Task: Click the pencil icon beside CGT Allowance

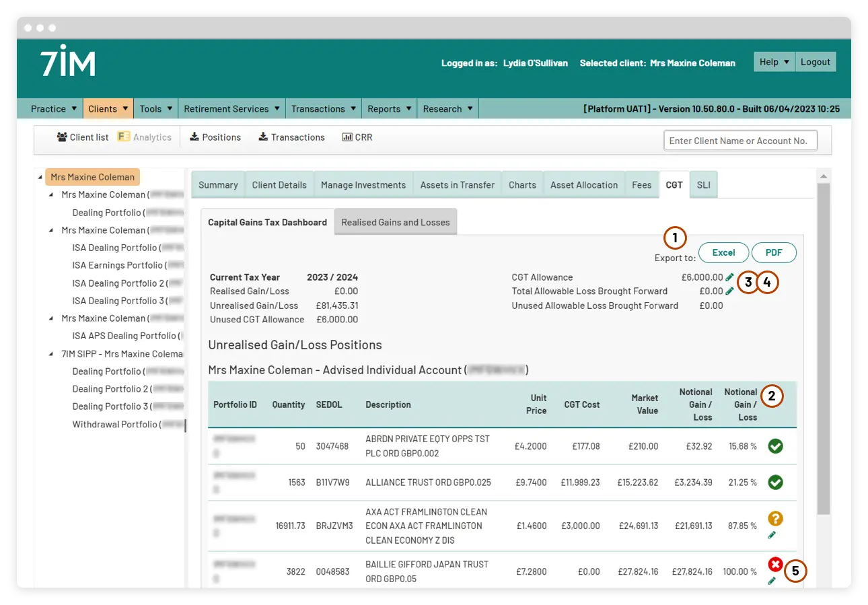Action: (730, 277)
